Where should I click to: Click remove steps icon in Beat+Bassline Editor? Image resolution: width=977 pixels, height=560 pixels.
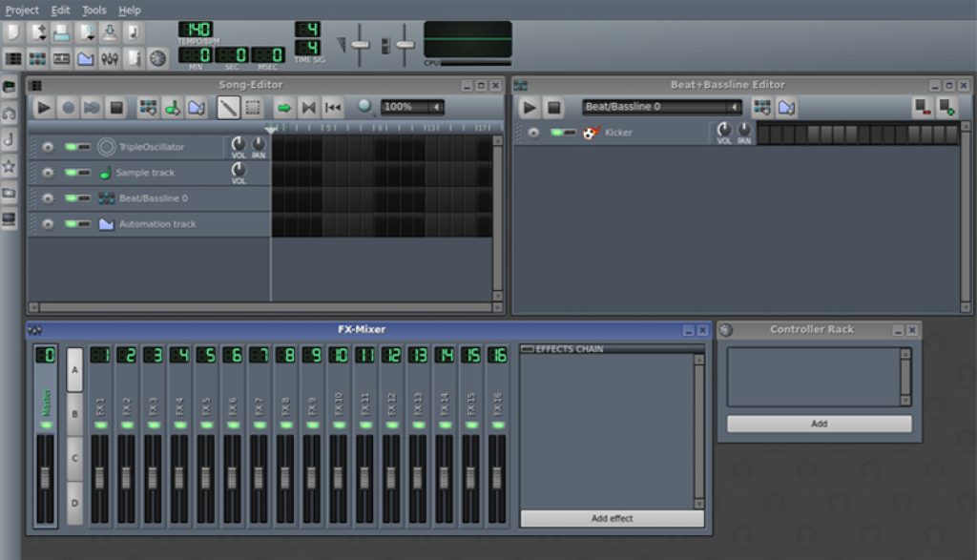pos(923,107)
